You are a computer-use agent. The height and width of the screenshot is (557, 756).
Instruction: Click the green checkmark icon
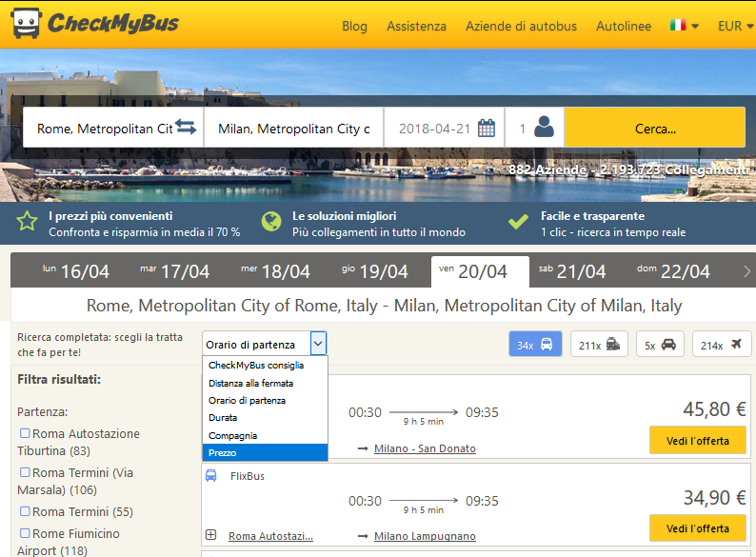[x=518, y=222]
